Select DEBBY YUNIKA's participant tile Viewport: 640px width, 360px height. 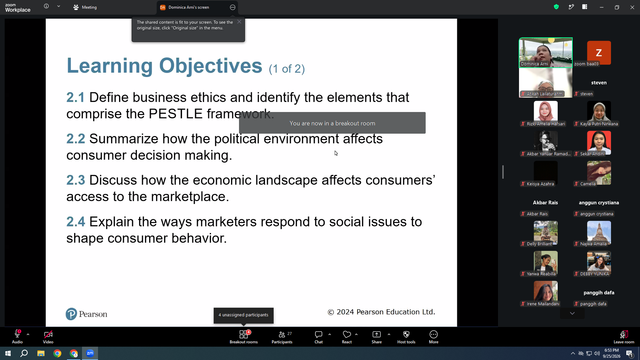tap(599, 263)
